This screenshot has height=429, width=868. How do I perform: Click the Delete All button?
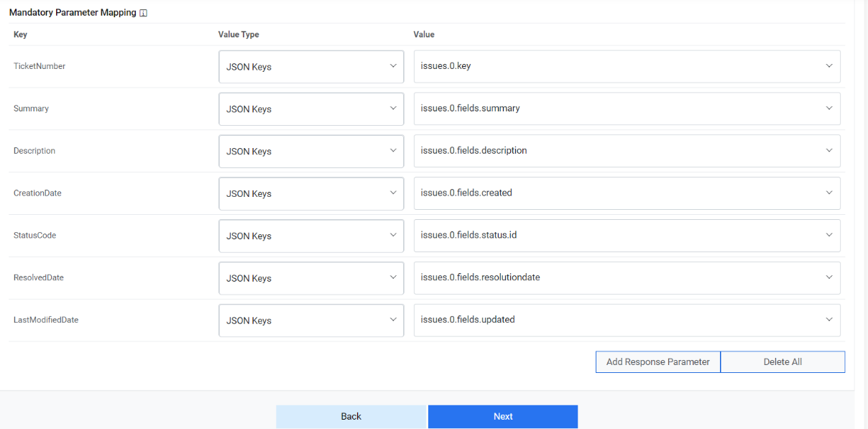(782, 361)
